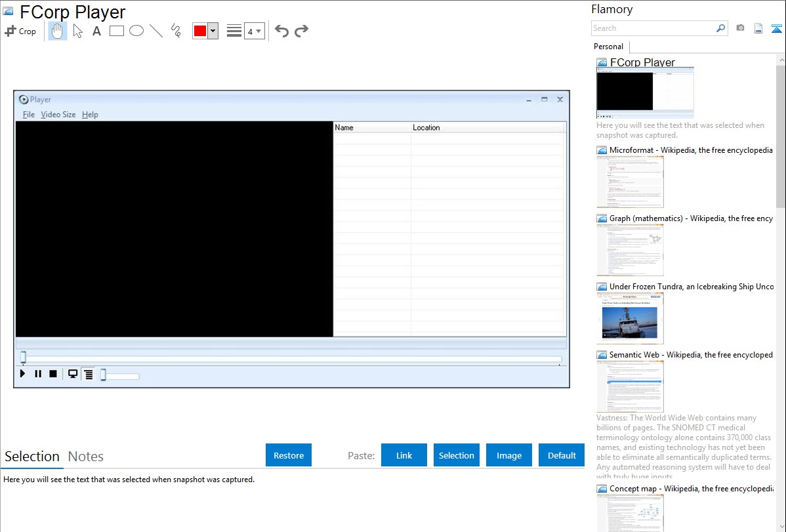Open the Semantic Web snapshot thumbnail
Image resolution: width=786 pixels, height=532 pixels.
pyautogui.click(x=630, y=386)
